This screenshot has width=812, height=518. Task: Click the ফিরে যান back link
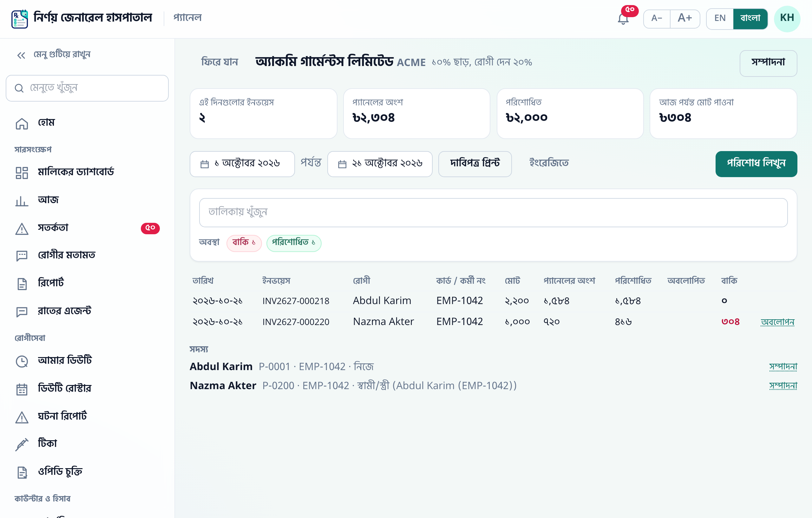point(219,63)
